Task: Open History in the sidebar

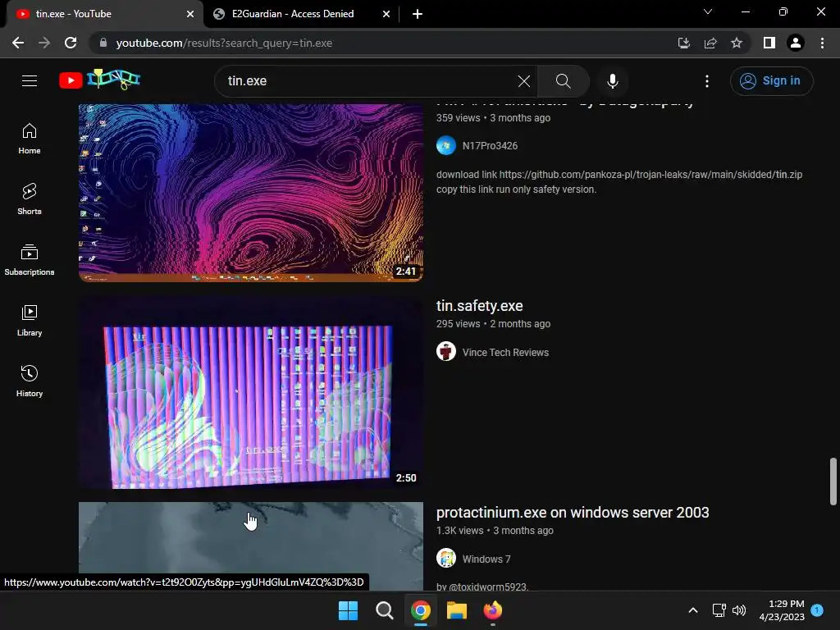Action: click(30, 381)
